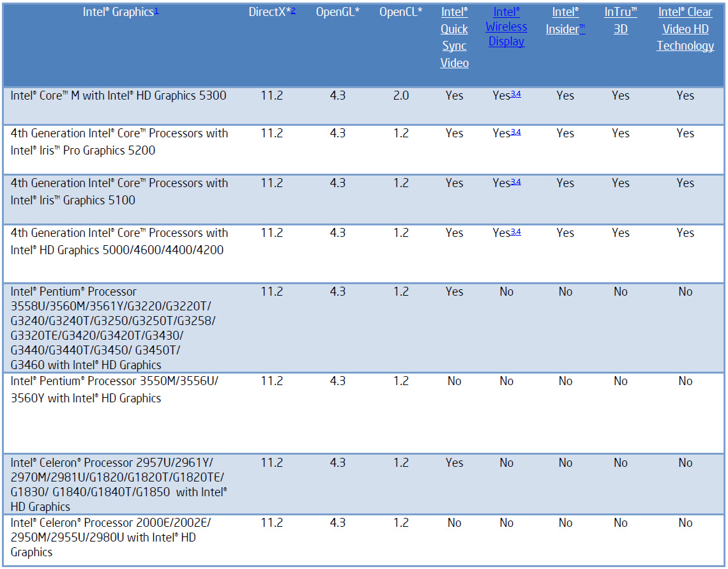Click the Iris Pro Graphics 5200 row label
728x569 pixels.
[119, 142]
